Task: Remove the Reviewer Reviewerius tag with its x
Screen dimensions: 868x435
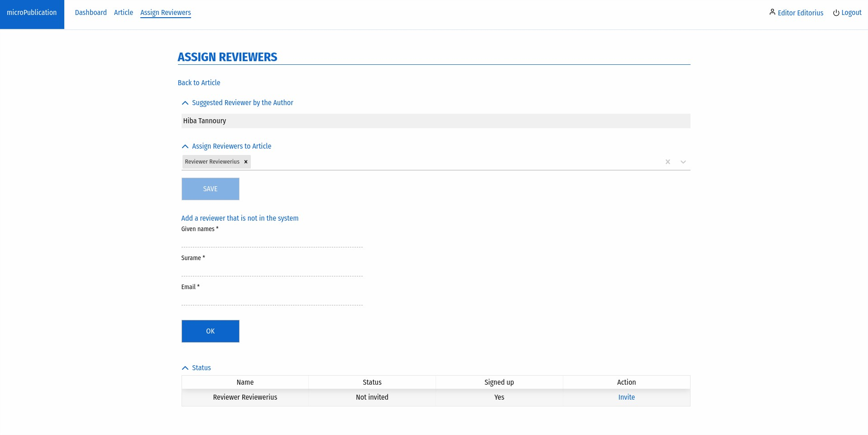Action: pyautogui.click(x=246, y=162)
